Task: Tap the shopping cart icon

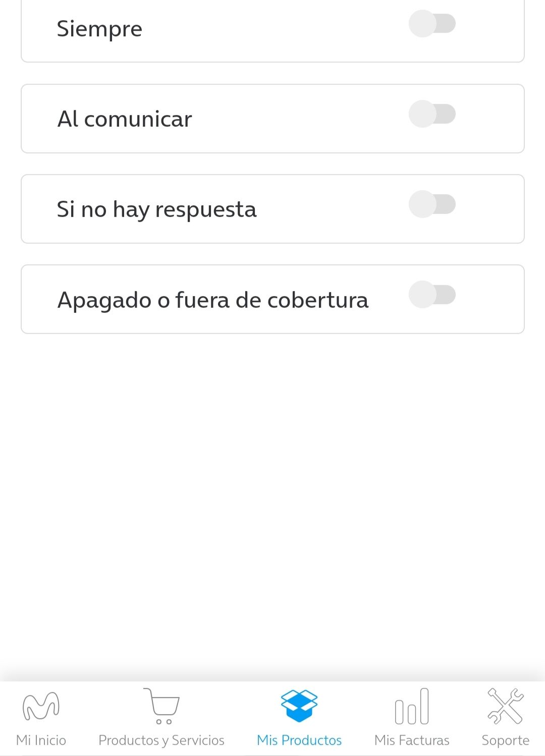Action: [161, 706]
